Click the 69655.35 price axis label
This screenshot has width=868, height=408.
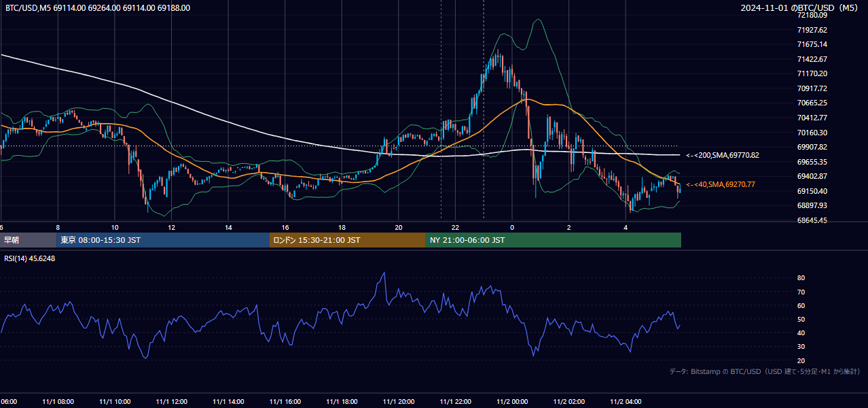click(812, 162)
